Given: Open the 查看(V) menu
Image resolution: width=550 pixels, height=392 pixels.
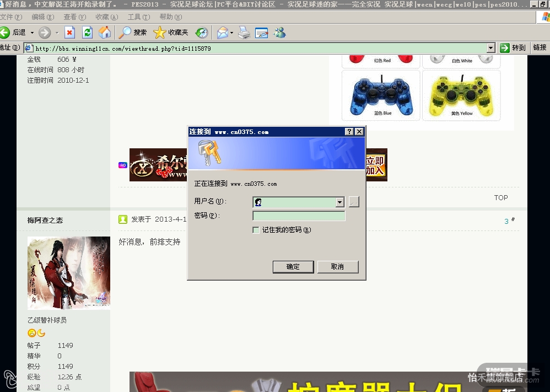Looking at the screenshot, I should click(74, 17).
